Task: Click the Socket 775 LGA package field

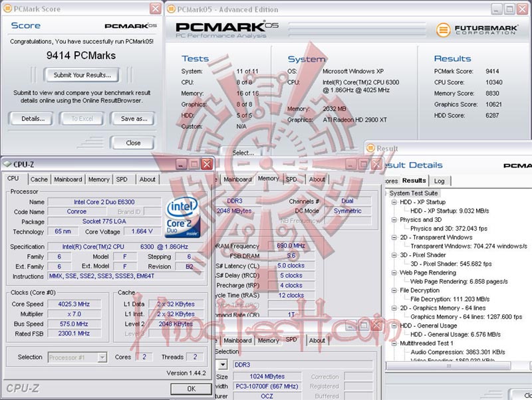Action: pos(104,221)
